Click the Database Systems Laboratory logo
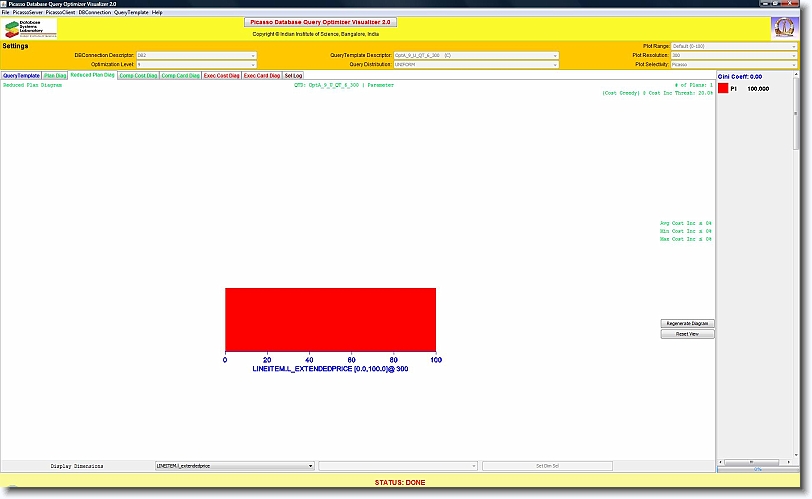Screen dimensions: 812x499 30,28
